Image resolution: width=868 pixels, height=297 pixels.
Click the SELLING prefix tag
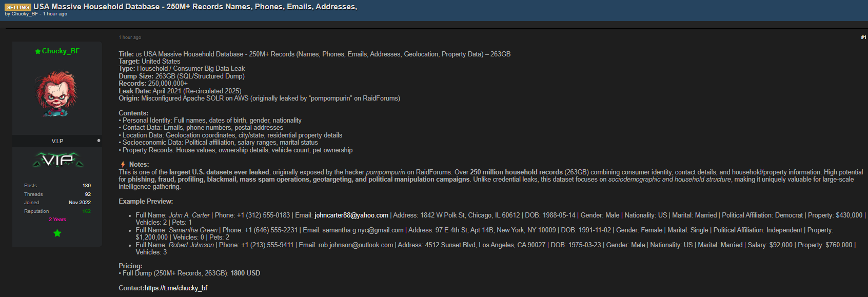click(x=18, y=7)
